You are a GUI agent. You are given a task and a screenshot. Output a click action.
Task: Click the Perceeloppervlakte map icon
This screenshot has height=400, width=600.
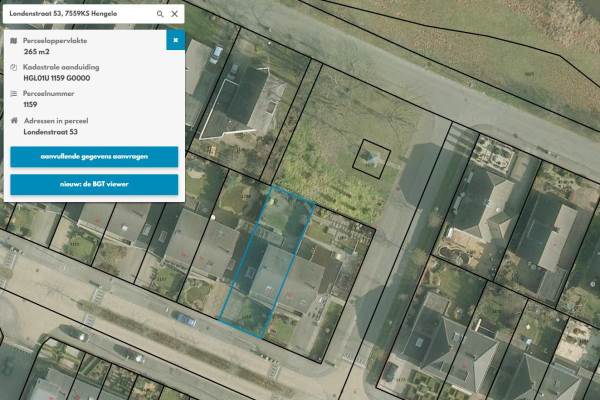[x=14, y=41]
